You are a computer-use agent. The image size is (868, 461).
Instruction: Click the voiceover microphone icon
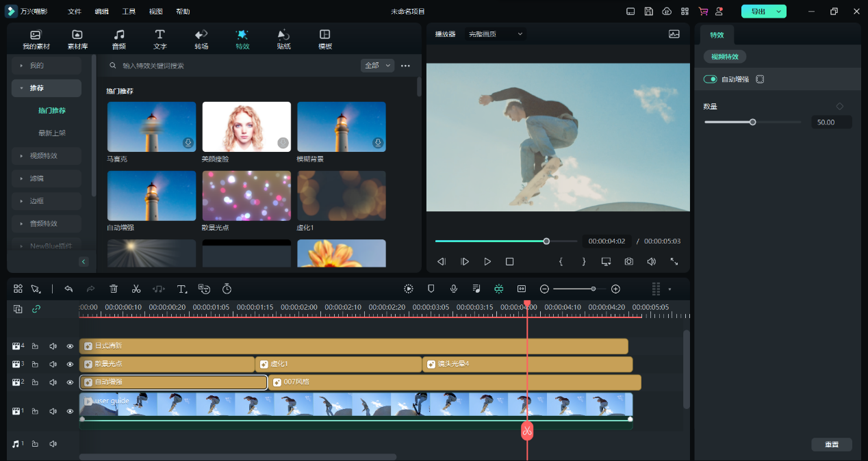[453, 289]
